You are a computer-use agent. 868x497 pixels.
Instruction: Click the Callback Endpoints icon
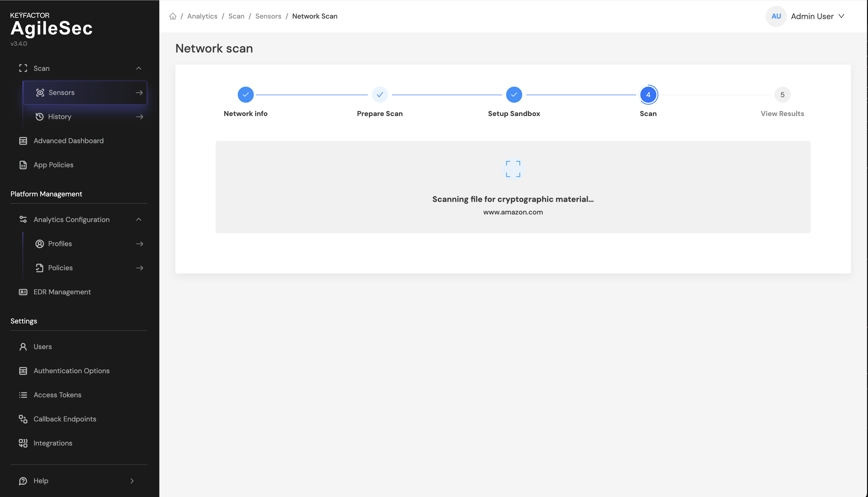click(23, 419)
